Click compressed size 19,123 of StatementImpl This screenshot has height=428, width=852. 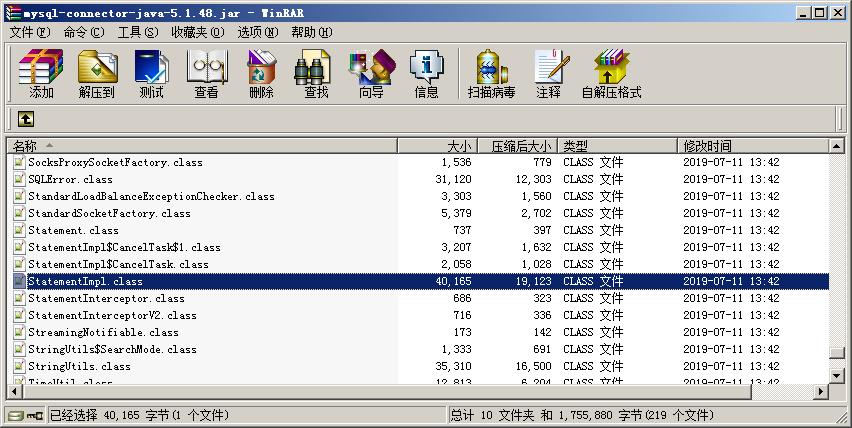[534, 281]
